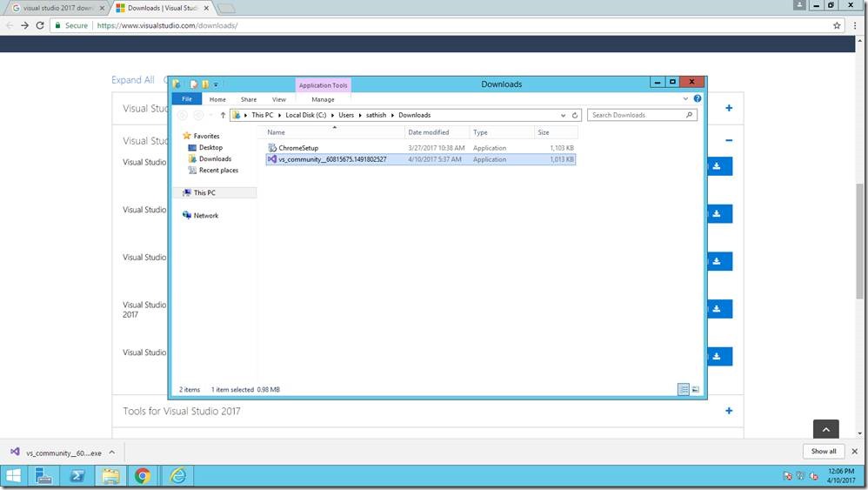Expand the first Visual Studio section plus icon

coord(729,108)
